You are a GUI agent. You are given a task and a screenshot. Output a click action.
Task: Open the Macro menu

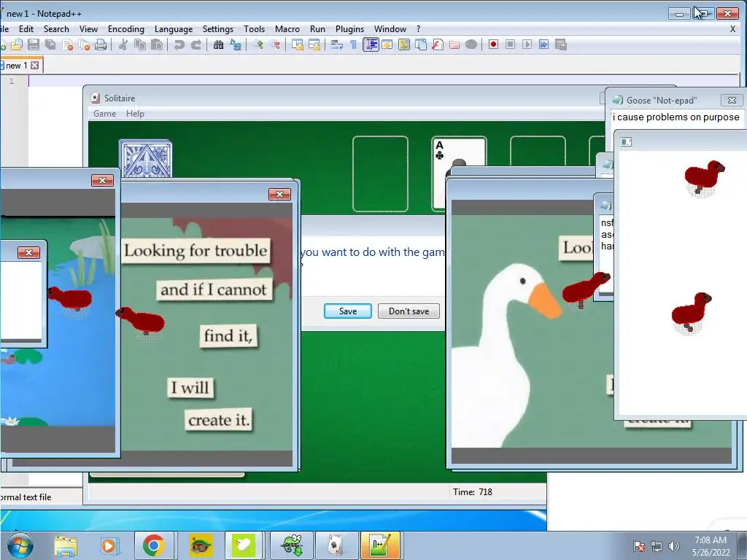click(x=287, y=29)
